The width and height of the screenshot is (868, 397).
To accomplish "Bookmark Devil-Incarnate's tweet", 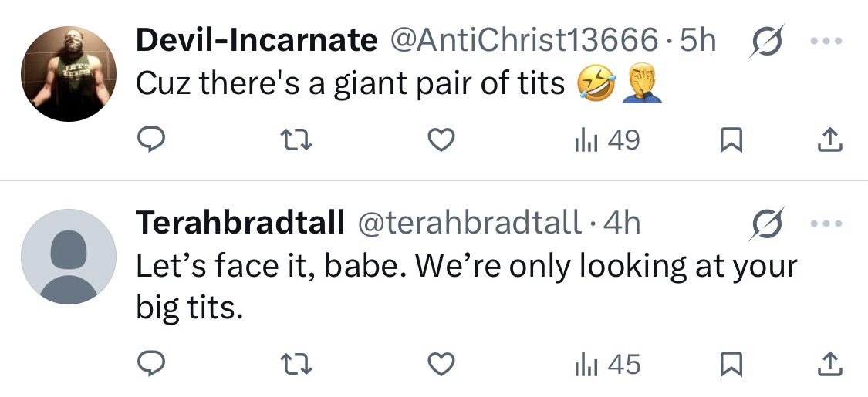I will (731, 140).
